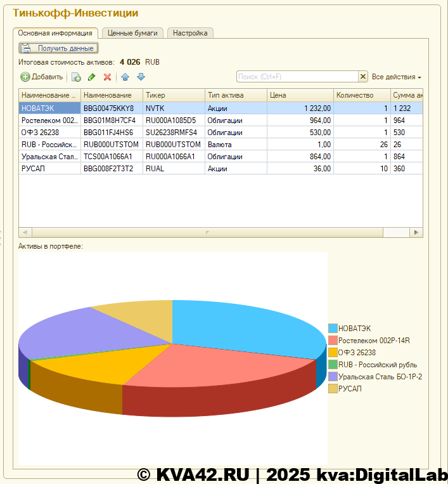Click the orange ОФЗ 26238 legend swatch
Screen dimensions: 448x484
[x=333, y=353]
